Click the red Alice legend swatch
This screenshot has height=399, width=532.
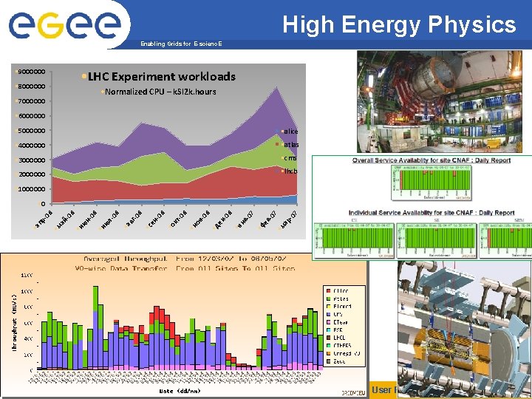click(x=328, y=291)
